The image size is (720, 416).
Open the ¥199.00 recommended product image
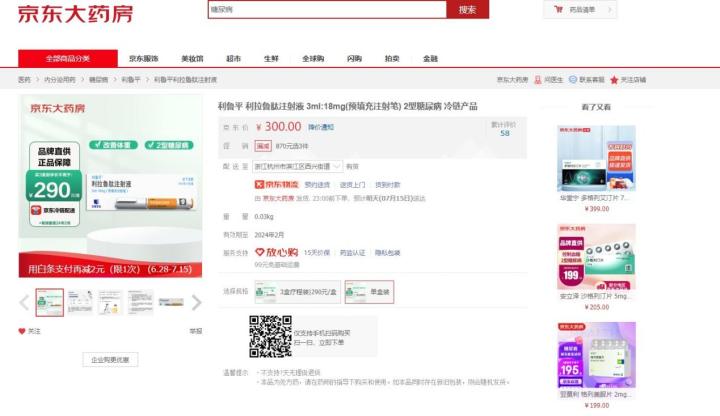tap(596, 355)
